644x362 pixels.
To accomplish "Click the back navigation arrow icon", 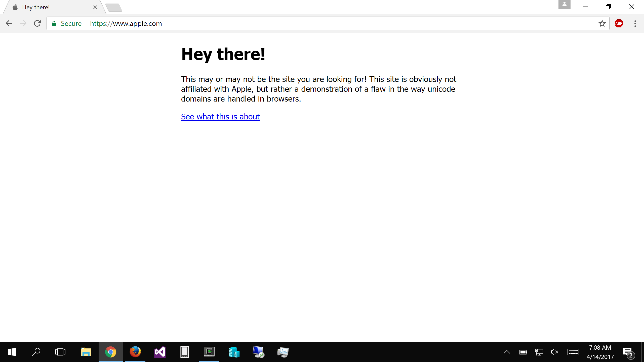I will 9,23.
